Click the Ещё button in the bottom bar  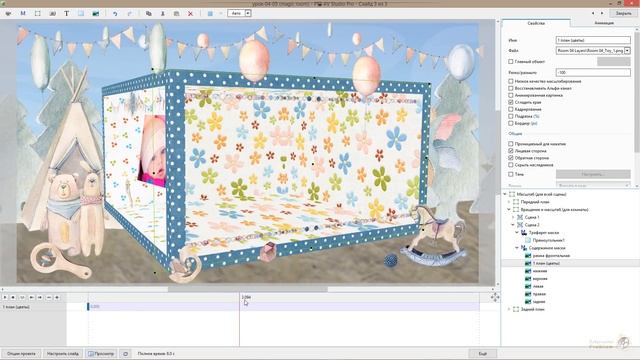483,353
